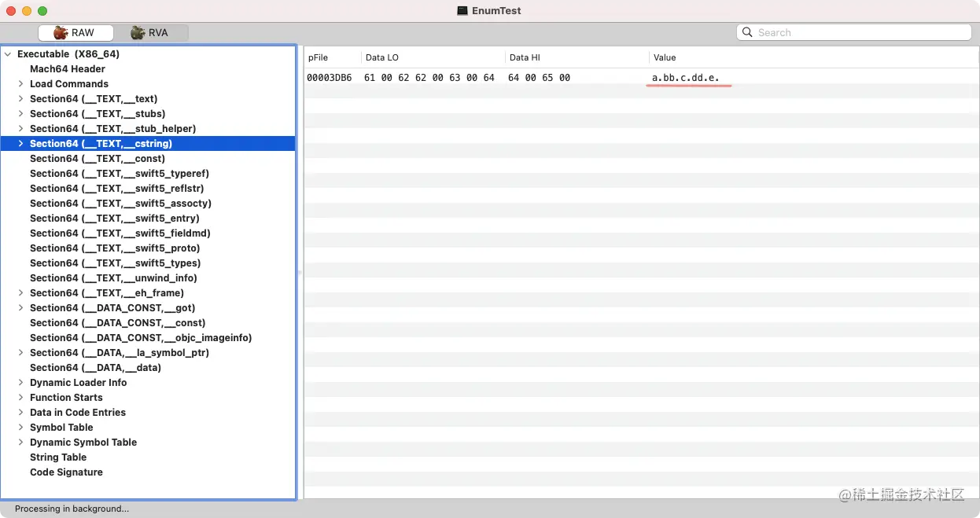
Task: Expand the Function Starts node
Action: coord(21,398)
